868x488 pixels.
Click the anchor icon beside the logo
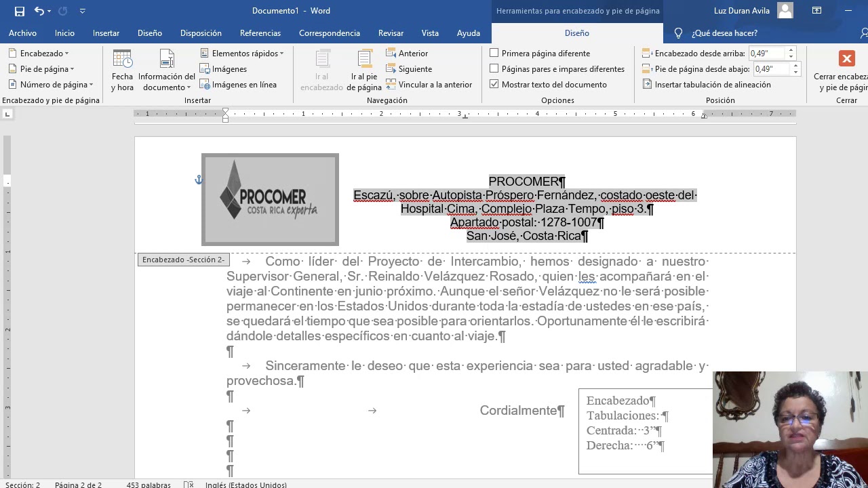coord(198,180)
